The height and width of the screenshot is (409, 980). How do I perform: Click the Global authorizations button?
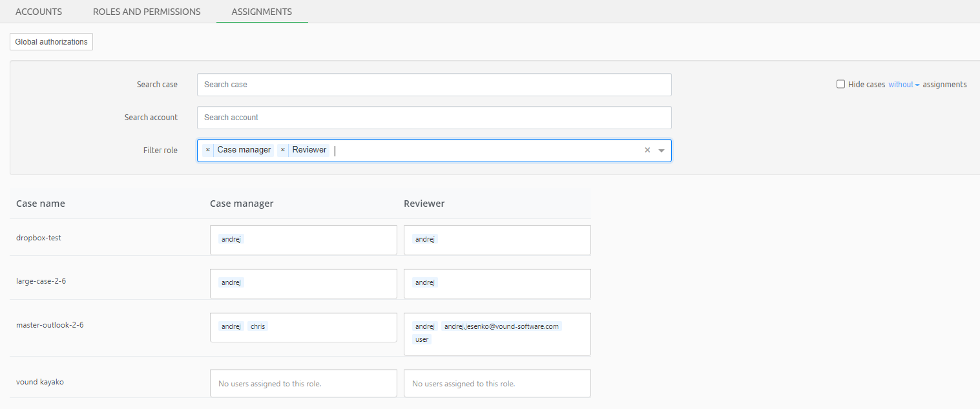click(x=50, y=41)
